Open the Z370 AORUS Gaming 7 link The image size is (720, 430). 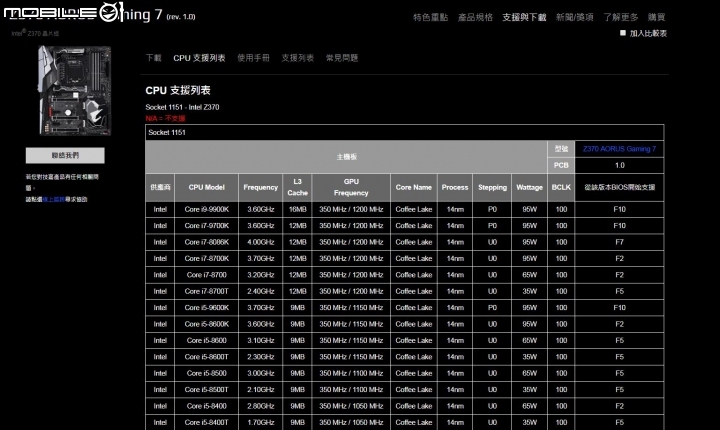point(619,149)
